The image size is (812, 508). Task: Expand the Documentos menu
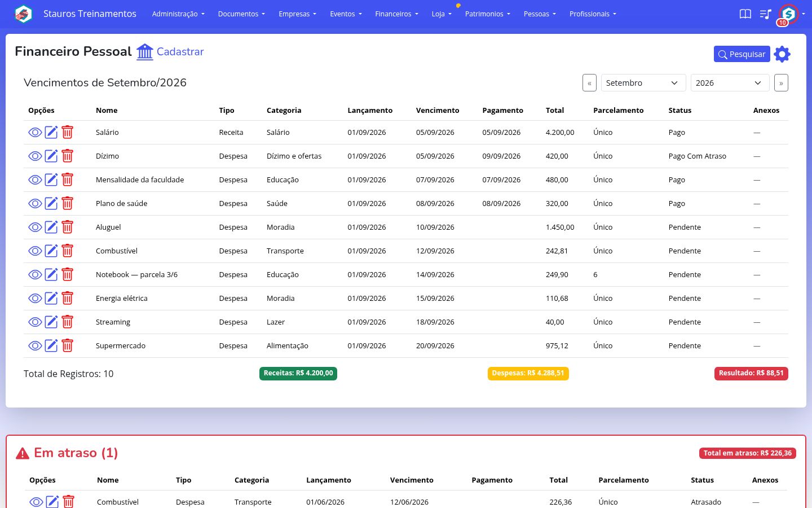[x=241, y=14]
